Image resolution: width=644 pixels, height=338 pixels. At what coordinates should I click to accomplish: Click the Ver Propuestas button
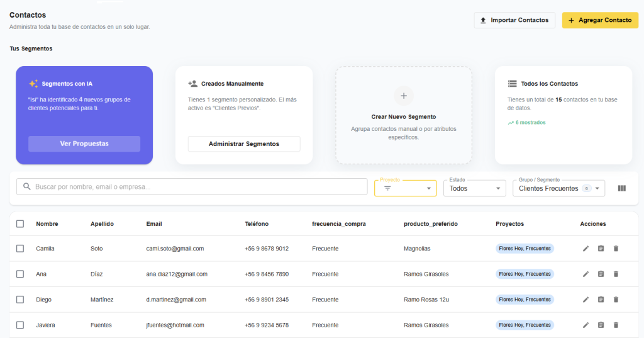(84, 144)
